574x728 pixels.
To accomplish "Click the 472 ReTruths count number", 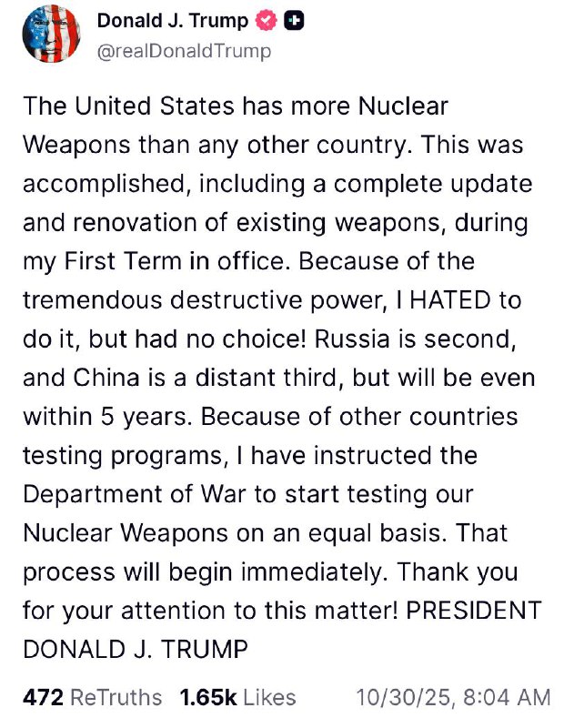I will click(43, 698).
